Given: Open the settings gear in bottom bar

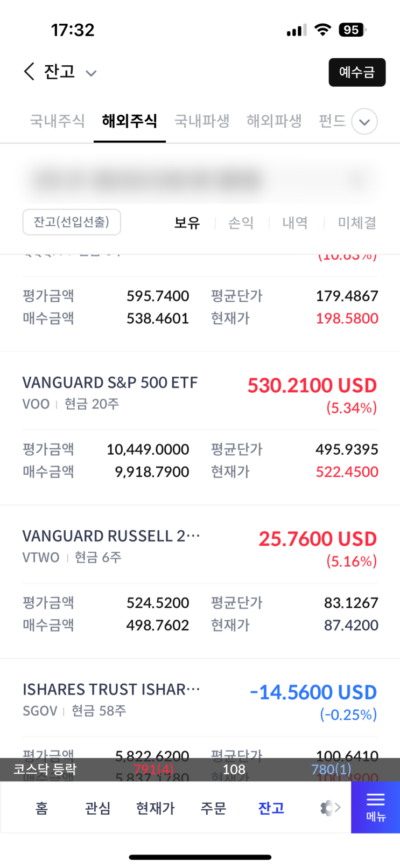Looking at the screenshot, I should tap(327, 808).
